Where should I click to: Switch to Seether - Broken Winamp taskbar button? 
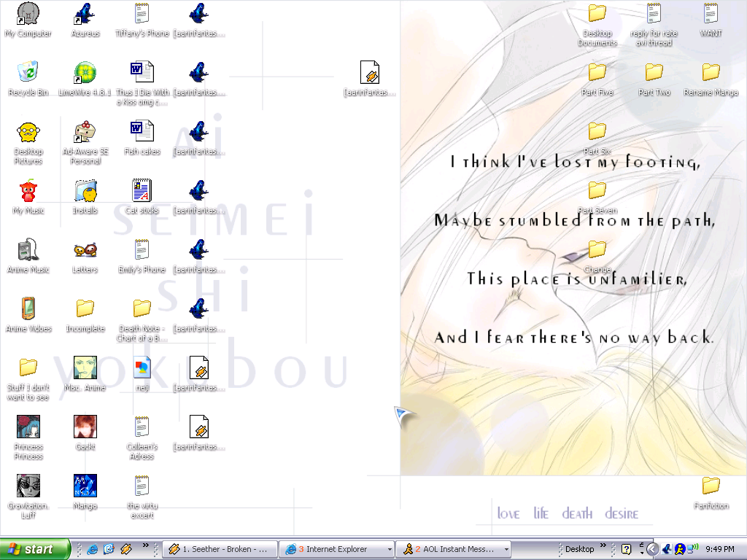coord(220,549)
